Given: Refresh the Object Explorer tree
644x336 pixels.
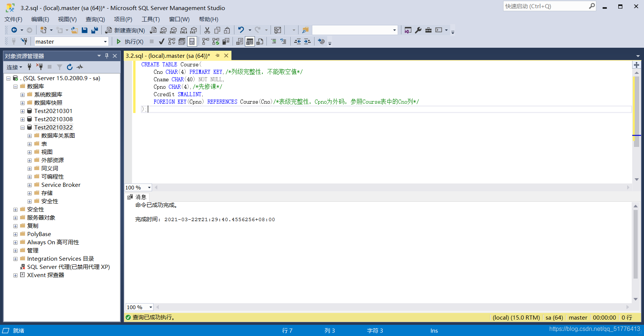Looking at the screenshot, I should (x=70, y=67).
